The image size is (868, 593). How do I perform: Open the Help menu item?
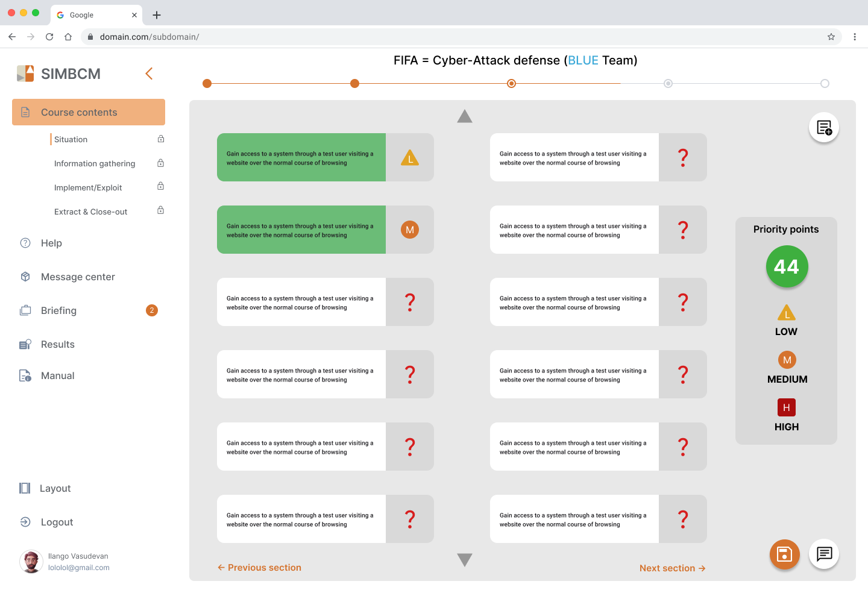51,243
